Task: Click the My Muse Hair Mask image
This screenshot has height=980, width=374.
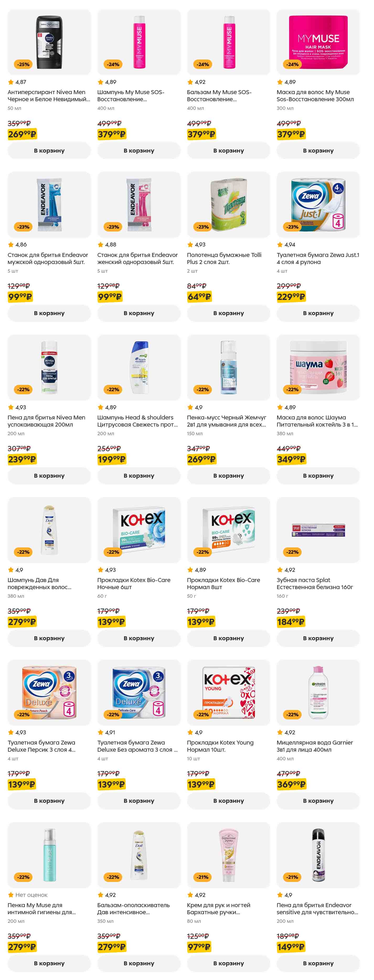Action: 318,42
